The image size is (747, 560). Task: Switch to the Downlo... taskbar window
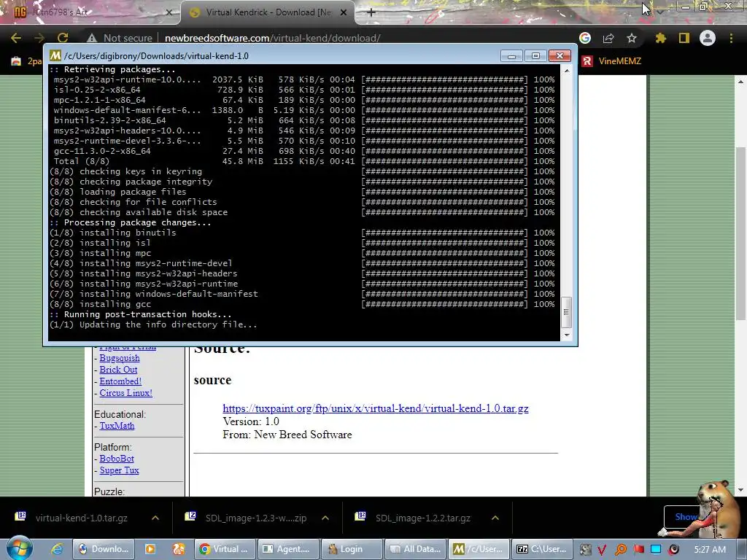click(103, 549)
